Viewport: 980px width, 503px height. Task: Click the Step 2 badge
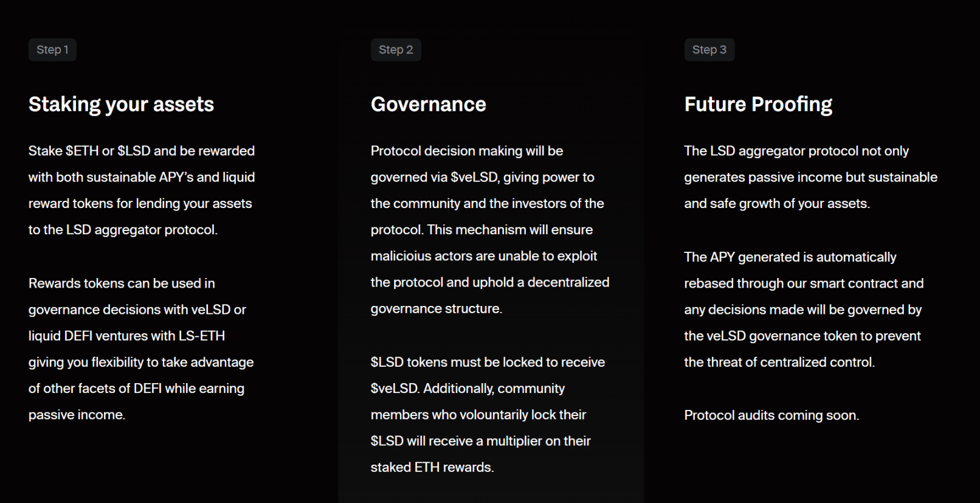coord(396,50)
